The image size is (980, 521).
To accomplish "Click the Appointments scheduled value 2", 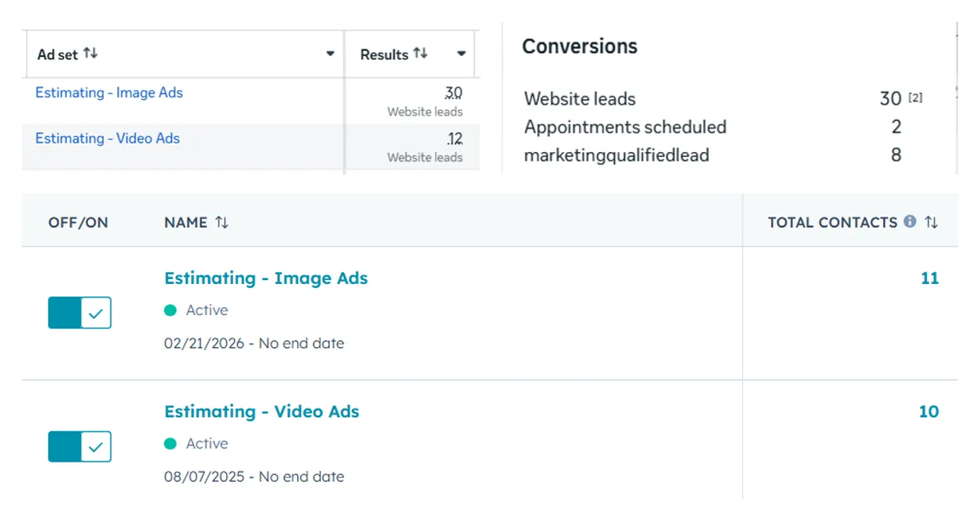I will click(897, 127).
